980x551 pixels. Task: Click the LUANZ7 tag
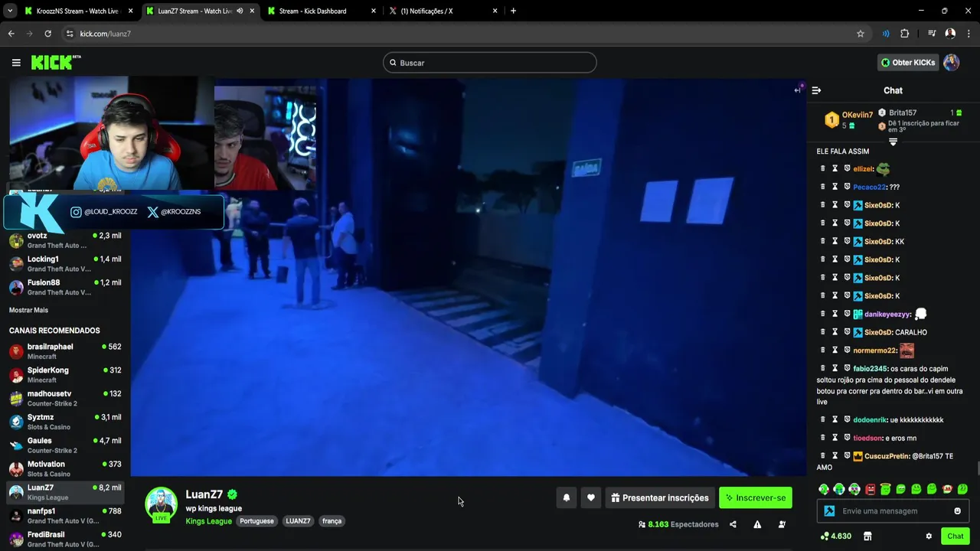[298, 521]
